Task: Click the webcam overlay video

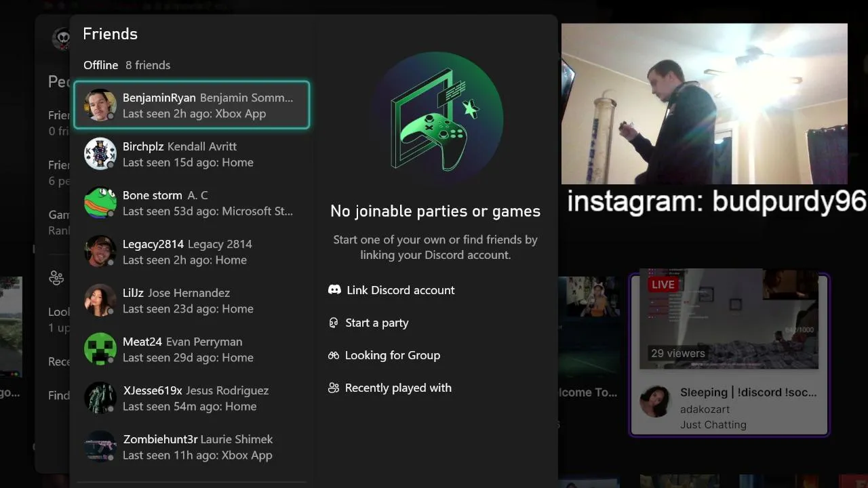Action: (704, 104)
